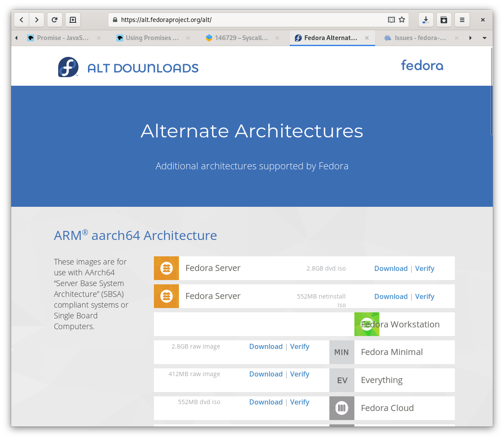Close the browser window
The image size is (504, 439).
[x=482, y=20]
